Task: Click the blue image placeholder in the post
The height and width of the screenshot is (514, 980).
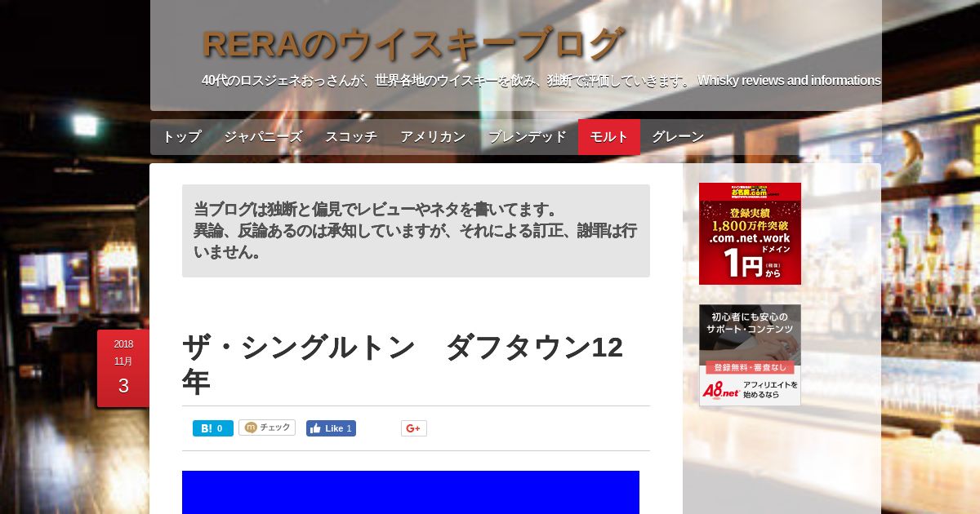Action: coord(411,492)
